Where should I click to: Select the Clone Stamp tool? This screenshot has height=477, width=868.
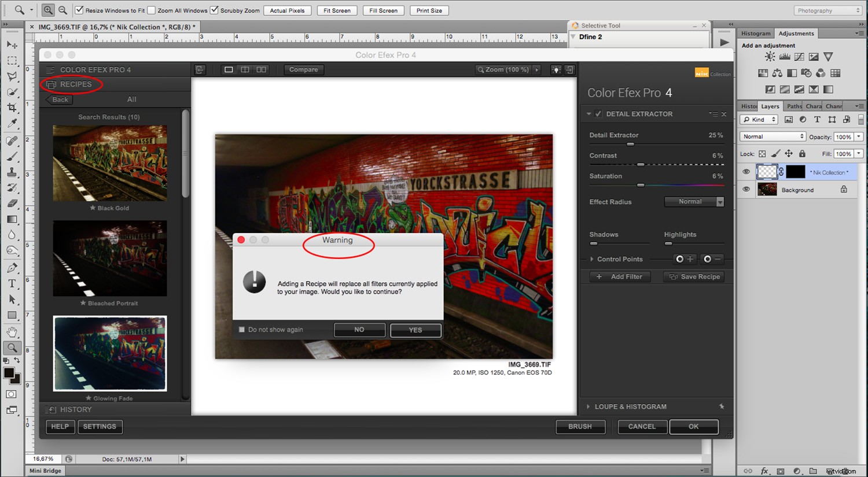coord(12,171)
